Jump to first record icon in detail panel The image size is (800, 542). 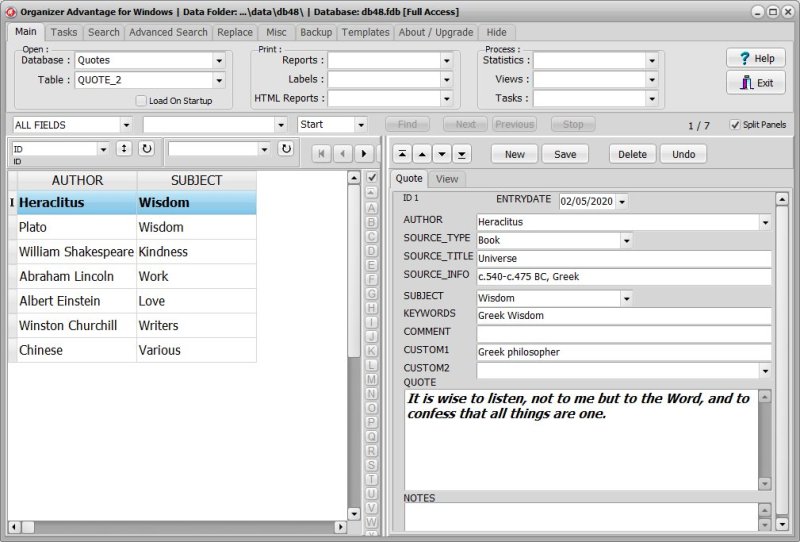(402, 154)
